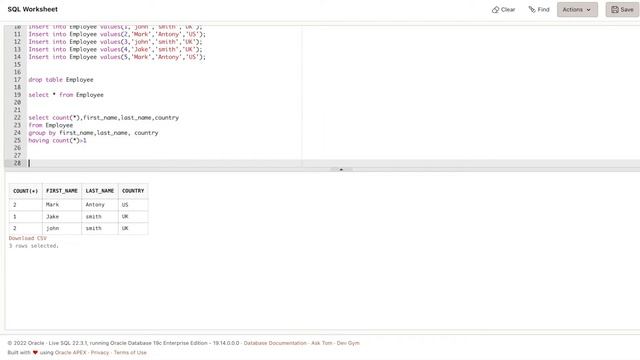Screen dimensions: 640x360
Task: Open the Database Documentation link
Action: 275,343
